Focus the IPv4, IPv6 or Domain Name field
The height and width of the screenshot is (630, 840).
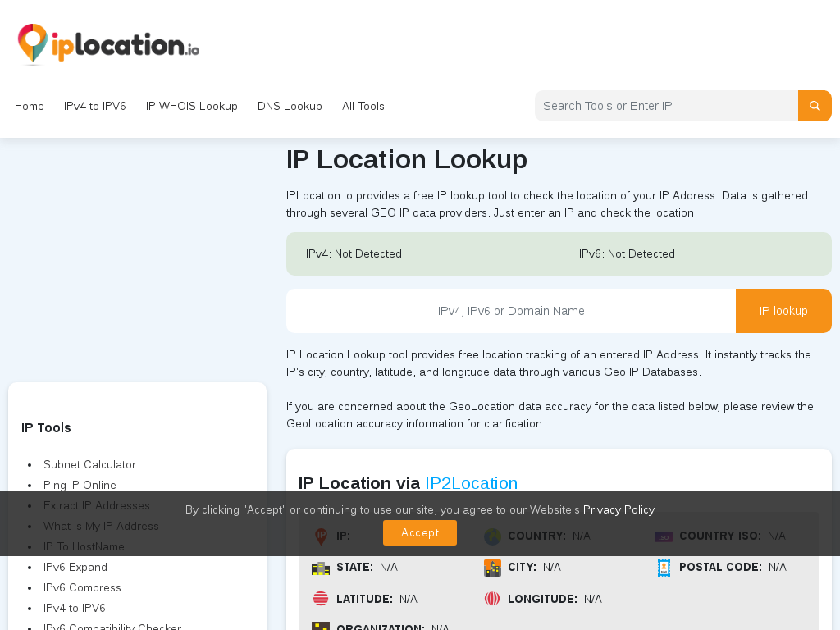[x=511, y=311]
